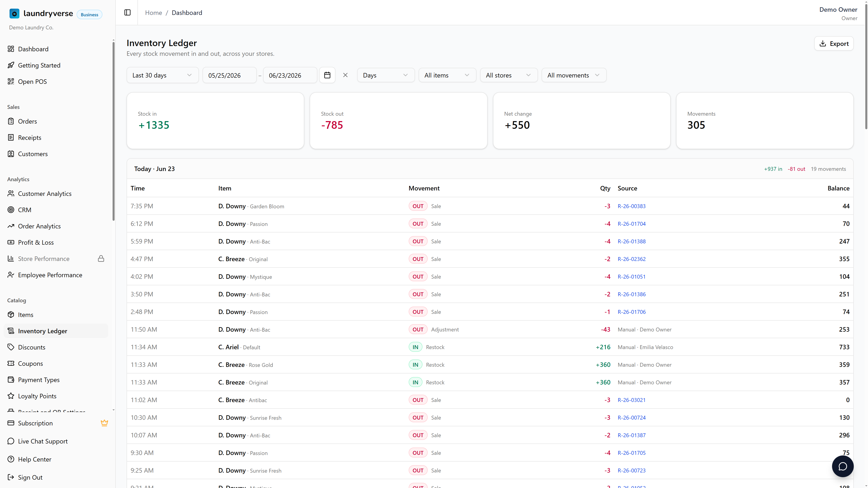Click the Items box icon

click(x=11, y=314)
